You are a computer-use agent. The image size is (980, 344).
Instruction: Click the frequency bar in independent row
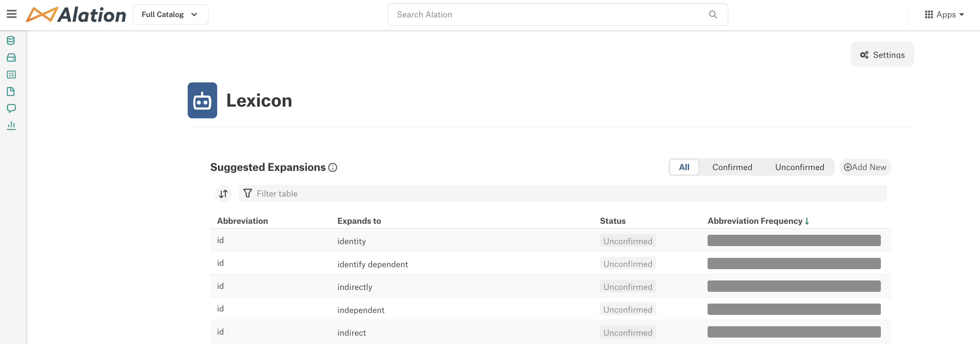click(x=793, y=309)
